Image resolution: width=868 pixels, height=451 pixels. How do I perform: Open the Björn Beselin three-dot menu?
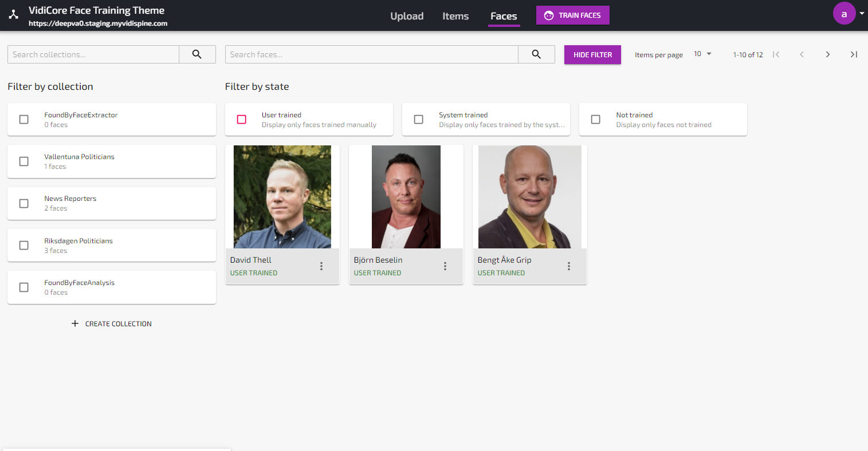(445, 266)
